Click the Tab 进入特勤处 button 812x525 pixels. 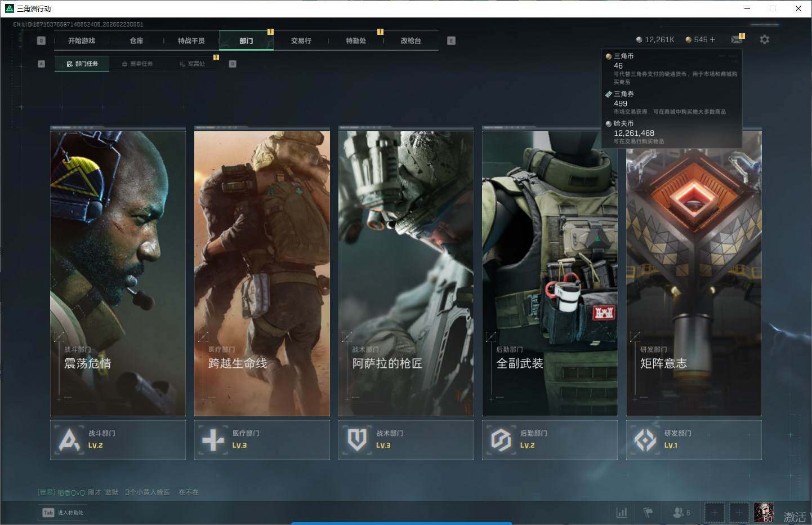(63, 512)
